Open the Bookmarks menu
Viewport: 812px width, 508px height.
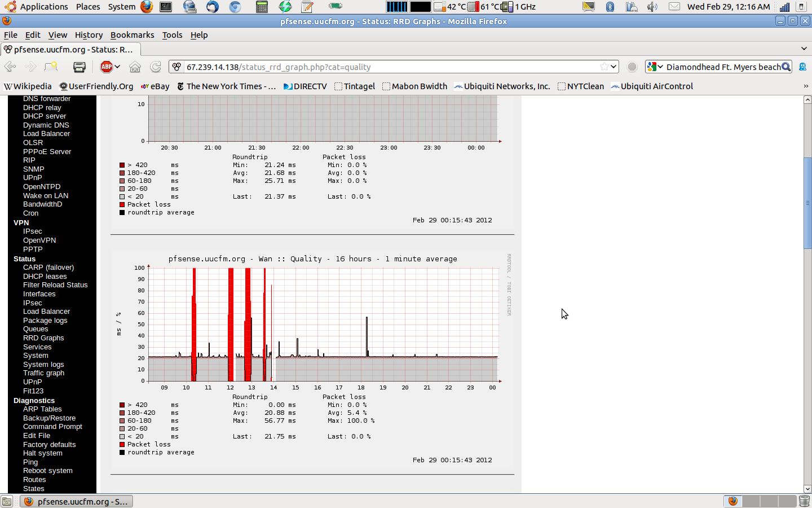[x=132, y=35]
